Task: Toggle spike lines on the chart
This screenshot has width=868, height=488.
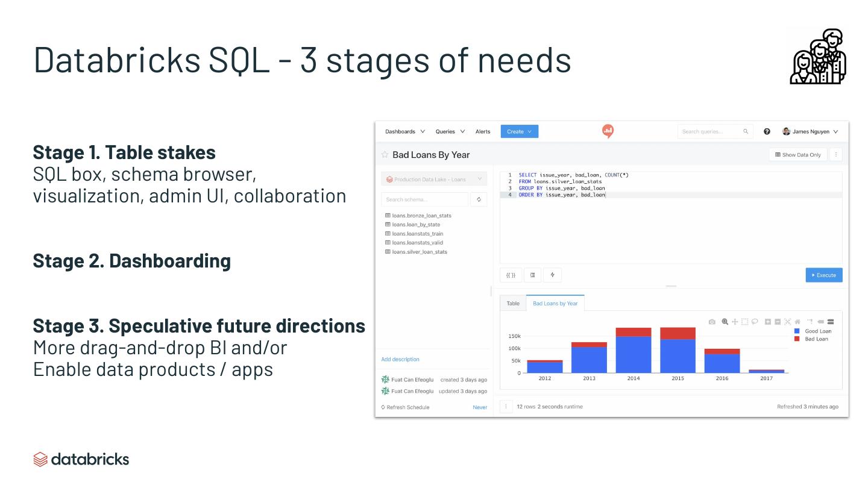Action: click(810, 322)
